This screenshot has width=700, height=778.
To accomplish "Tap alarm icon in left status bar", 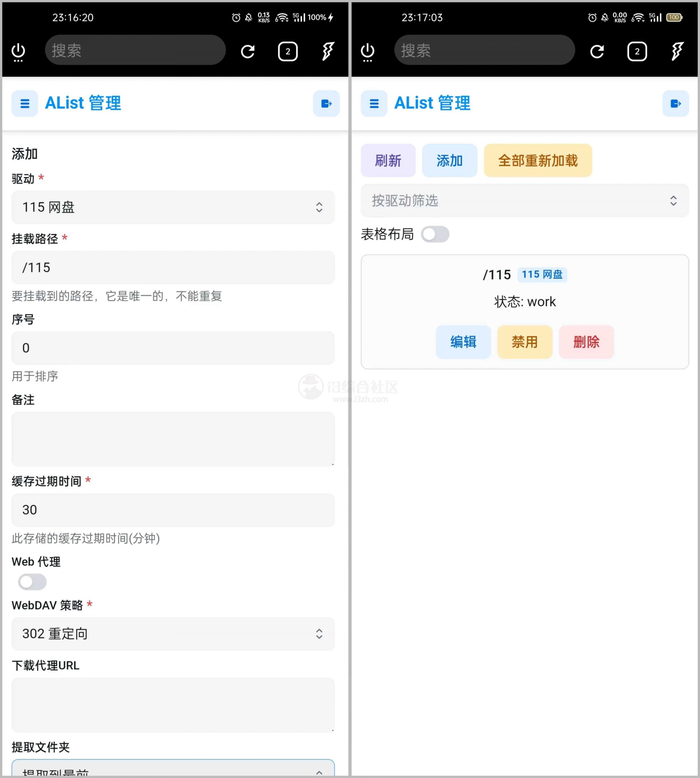I will tap(236, 17).
